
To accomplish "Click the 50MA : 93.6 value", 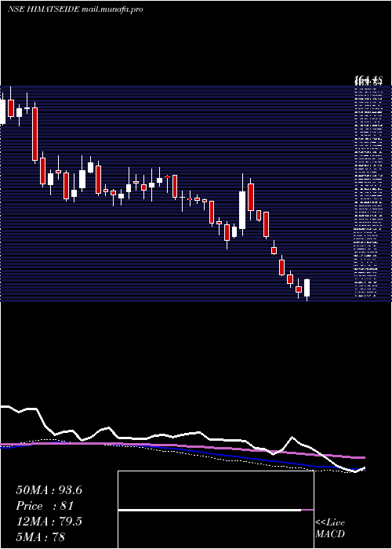I will pos(49,490).
